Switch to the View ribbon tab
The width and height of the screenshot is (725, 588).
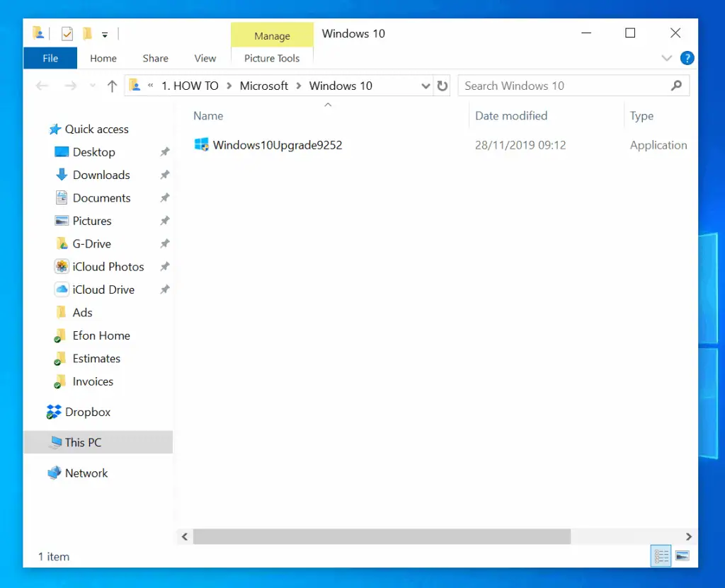coord(205,58)
